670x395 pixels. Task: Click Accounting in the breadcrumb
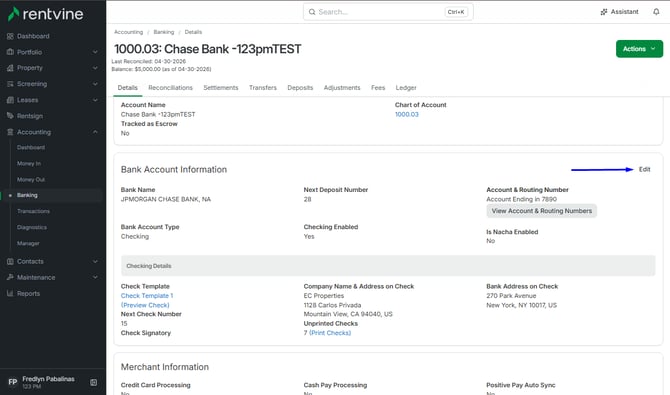tap(128, 32)
